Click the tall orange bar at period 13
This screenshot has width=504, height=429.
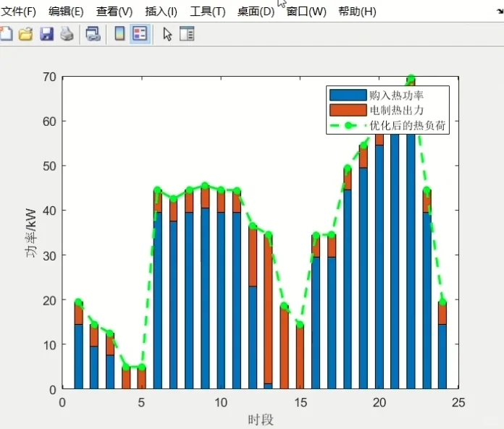coord(268,310)
